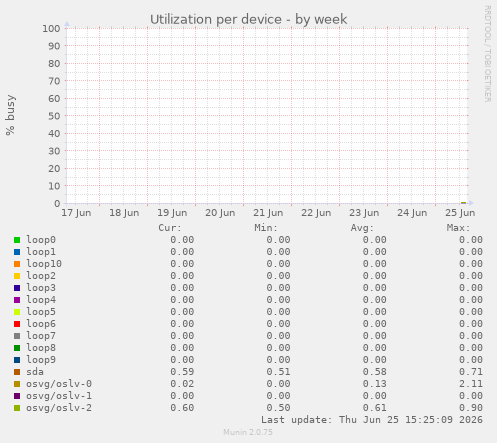
Task: Click the sda current value 0.59
Action: pyautogui.click(x=182, y=372)
